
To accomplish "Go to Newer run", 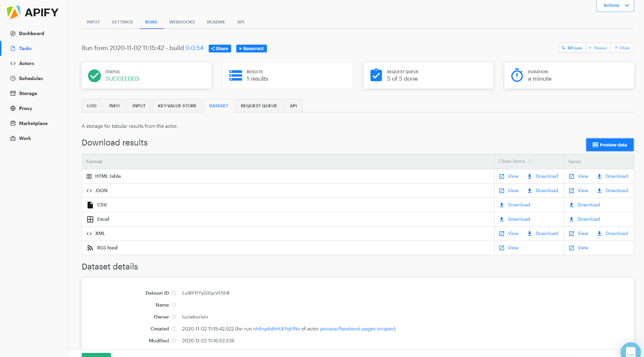I will tap(598, 48).
